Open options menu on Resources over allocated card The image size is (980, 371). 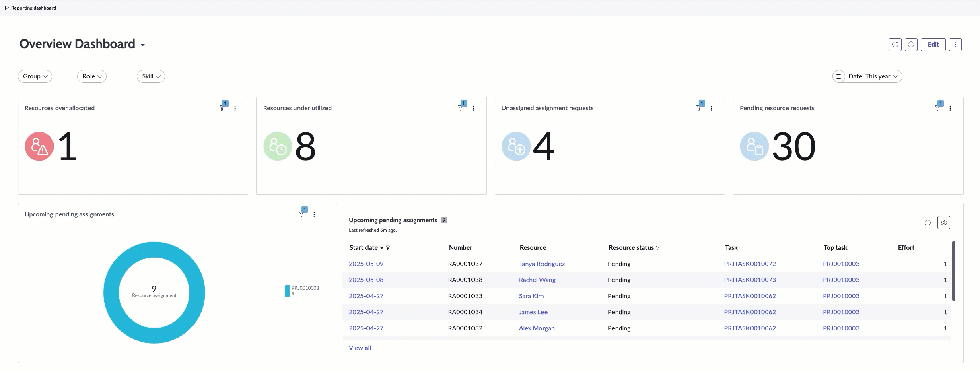pos(235,108)
